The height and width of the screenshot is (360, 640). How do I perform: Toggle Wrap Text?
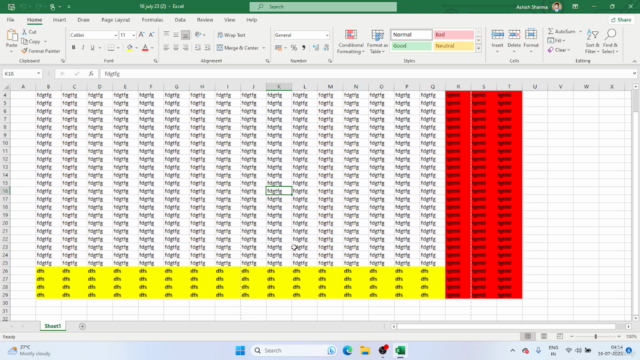pyautogui.click(x=231, y=35)
